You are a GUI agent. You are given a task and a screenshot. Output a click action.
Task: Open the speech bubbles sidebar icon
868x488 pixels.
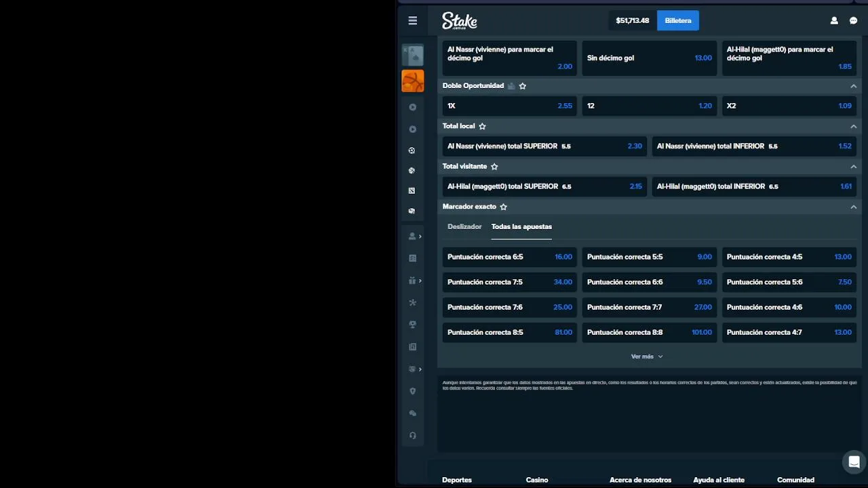412,413
